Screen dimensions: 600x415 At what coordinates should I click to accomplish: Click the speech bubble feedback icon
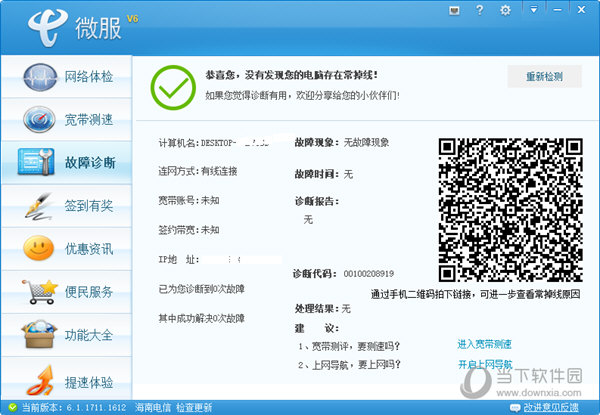pos(515,407)
